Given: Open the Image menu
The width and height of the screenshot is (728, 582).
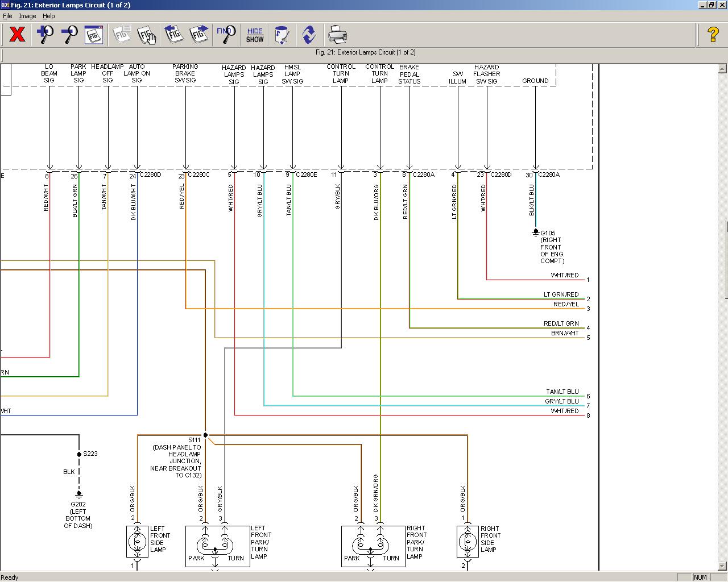Looking at the screenshot, I should coord(27,16).
